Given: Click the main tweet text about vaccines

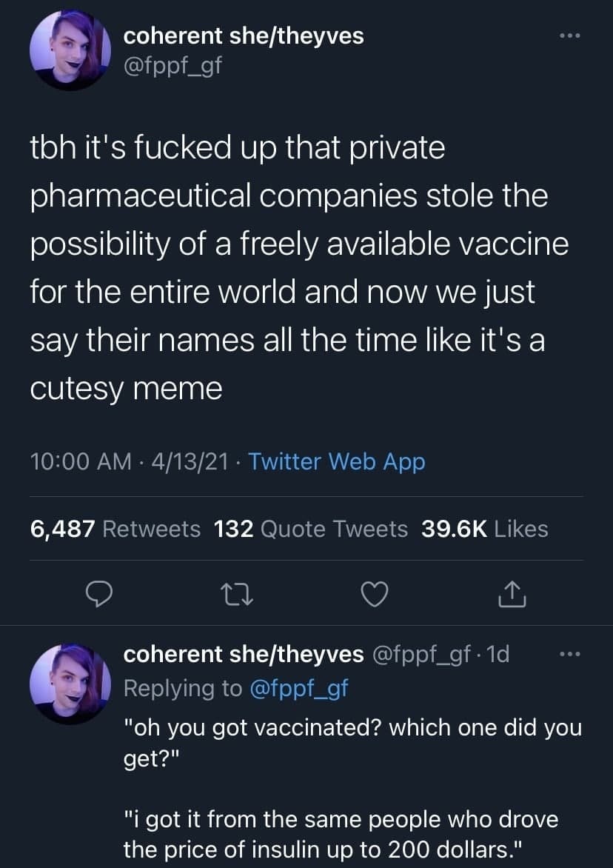Looking at the screenshot, I should (296, 267).
